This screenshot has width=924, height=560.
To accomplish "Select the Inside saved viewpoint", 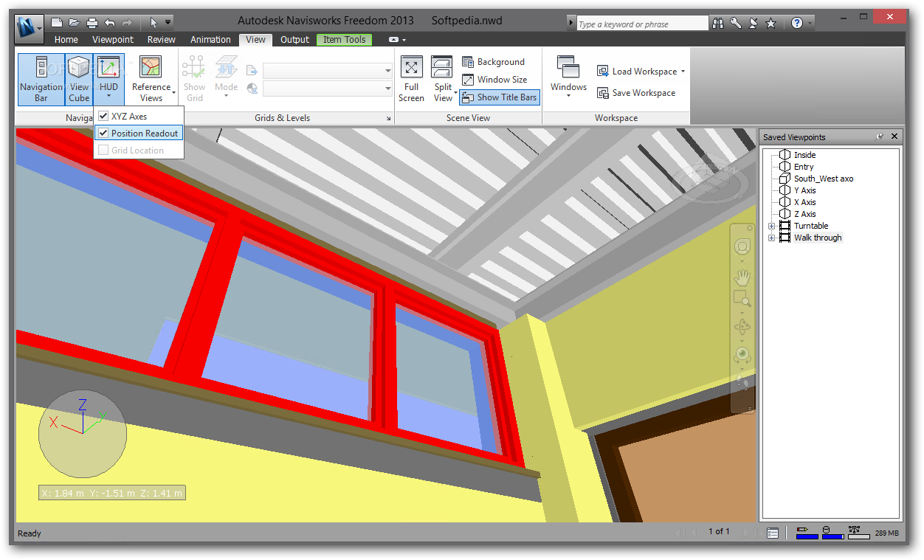I will [x=804, y=155].
